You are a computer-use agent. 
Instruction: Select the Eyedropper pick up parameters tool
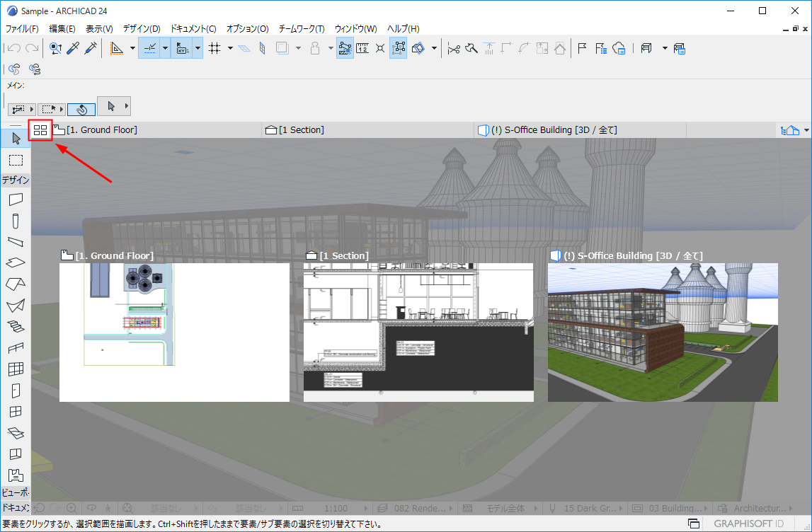pyautogui.click(x=73, y=49)
